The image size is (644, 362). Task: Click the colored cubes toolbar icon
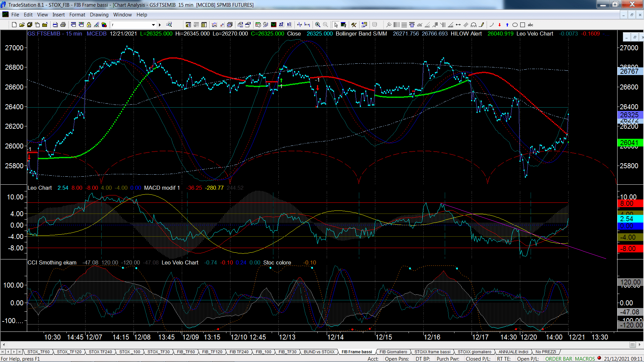coord(104,25)
